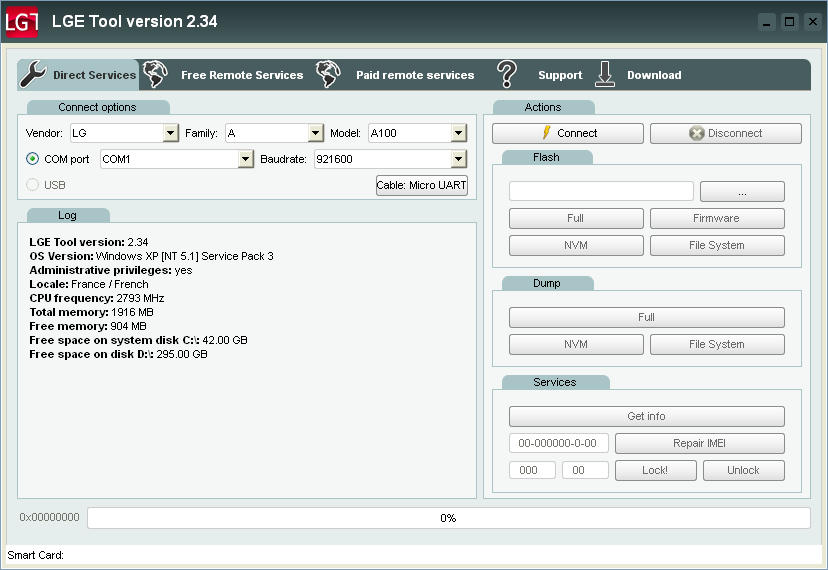
Task: Click the Repair IMEI button
Action: click(x=700, y=443)
